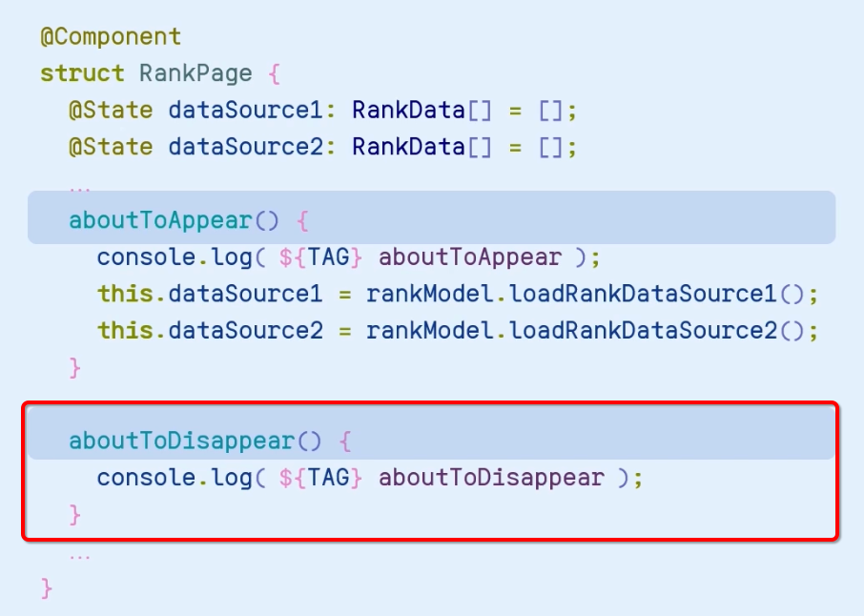Click console.log in the aboutToAppear body
The width and height of the screenshot is (864, 616).
pos(175,257)
